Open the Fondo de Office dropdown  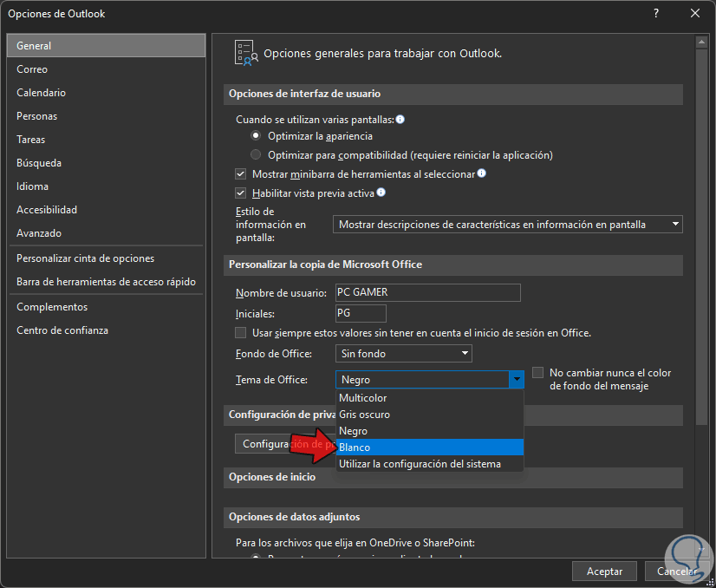(x=465, y=354)
